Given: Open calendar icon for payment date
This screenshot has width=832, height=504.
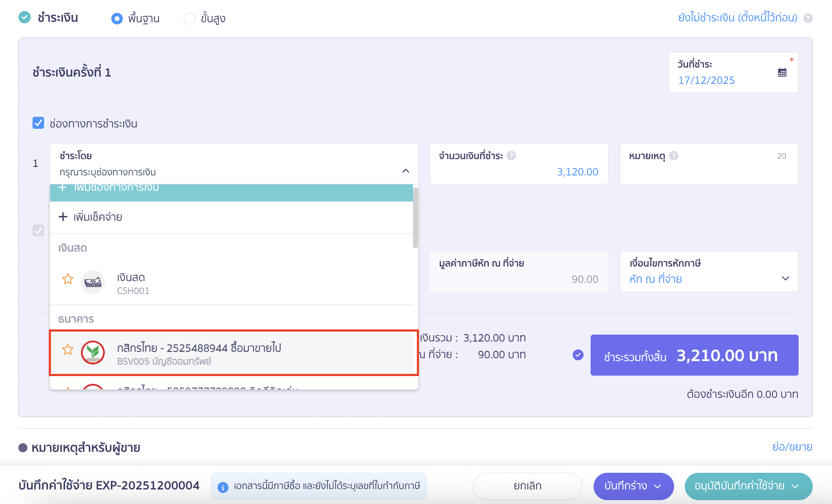Looking at the screenshot, I should coord(782,73).
